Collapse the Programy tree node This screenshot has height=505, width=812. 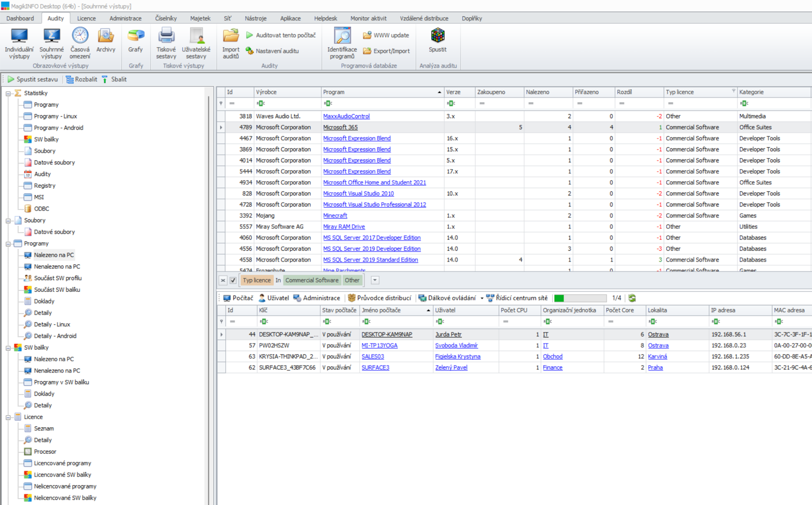coord(8,244)
